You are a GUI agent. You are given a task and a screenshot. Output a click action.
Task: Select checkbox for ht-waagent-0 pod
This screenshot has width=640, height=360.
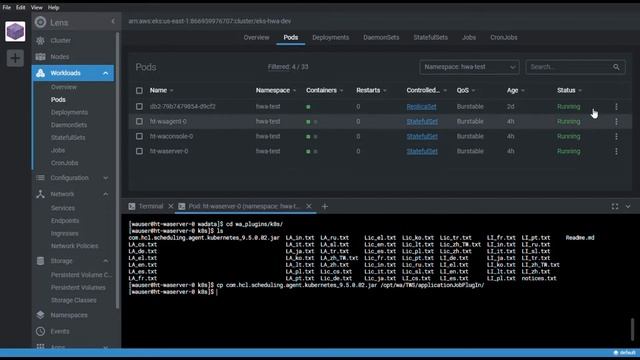click(x=139, y=122)
